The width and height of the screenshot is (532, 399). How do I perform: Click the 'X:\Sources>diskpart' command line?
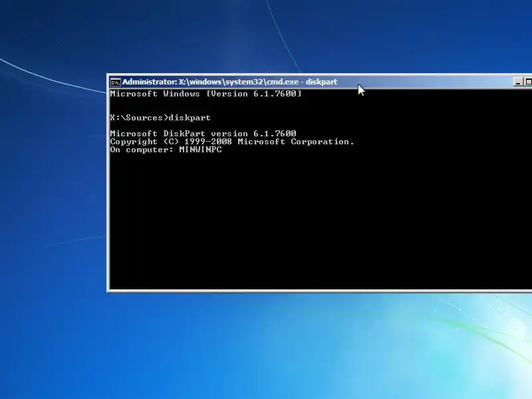160,118
